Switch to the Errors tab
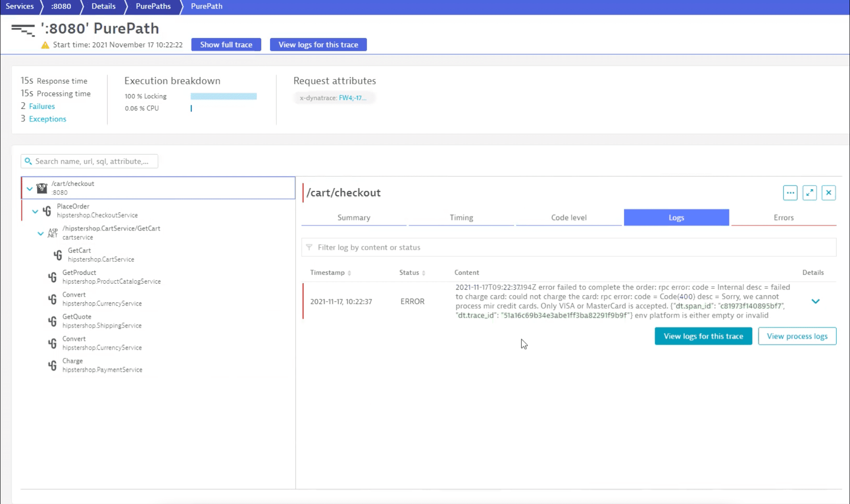The width and height of the screenshot is (850, 504). click(783, 218)
